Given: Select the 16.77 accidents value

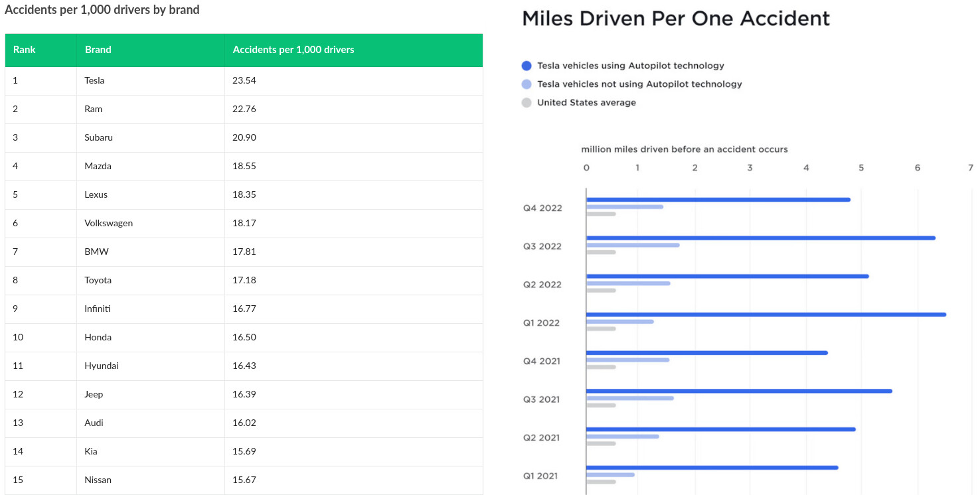Looking at the screenshot, I should (244, 309).
